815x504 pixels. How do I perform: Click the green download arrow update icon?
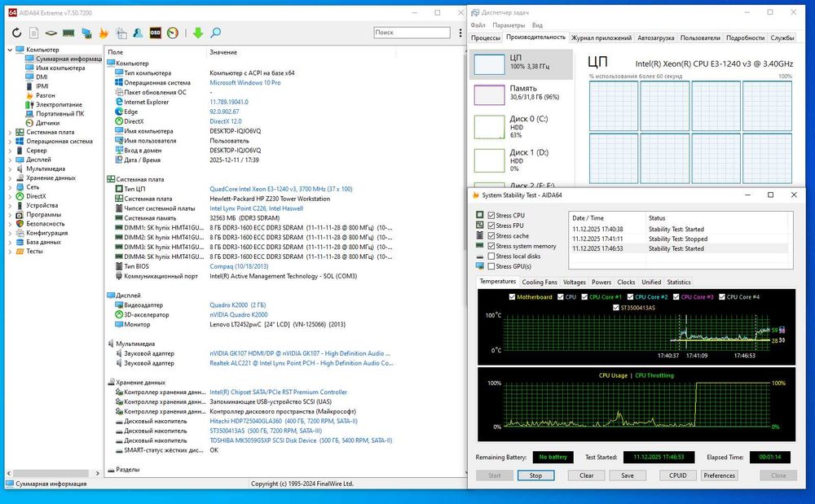coord(197,33)
